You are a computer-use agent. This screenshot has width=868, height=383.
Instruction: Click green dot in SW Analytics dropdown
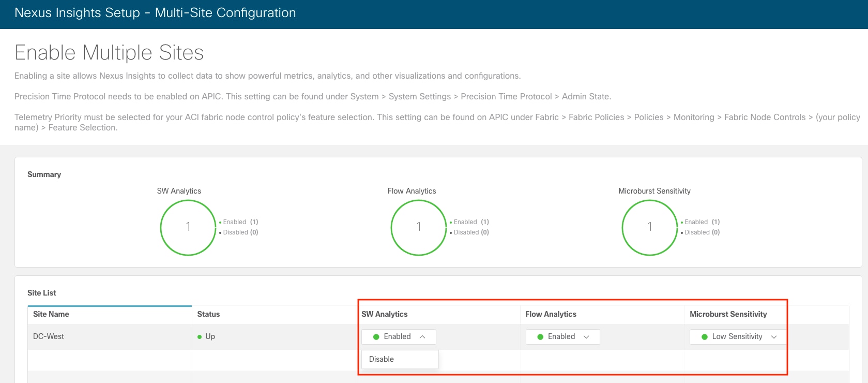[x=376, y=337]
